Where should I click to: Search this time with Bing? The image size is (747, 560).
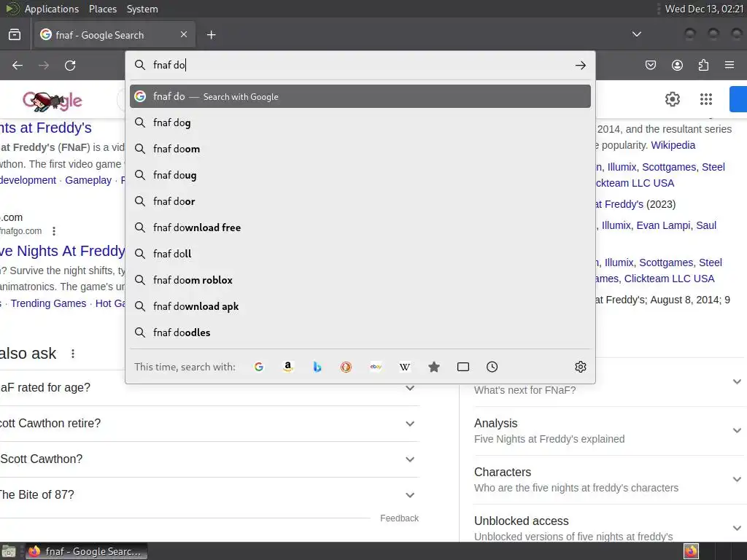[x=317, y=367]
